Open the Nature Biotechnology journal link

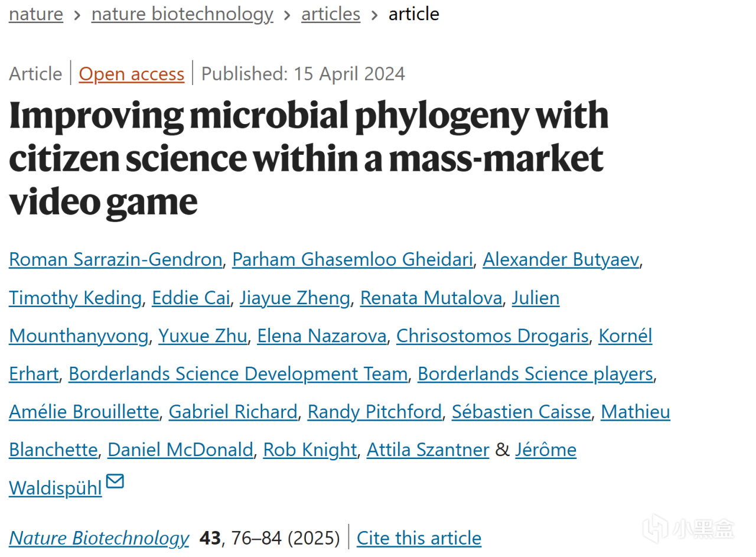pos(99,538)
